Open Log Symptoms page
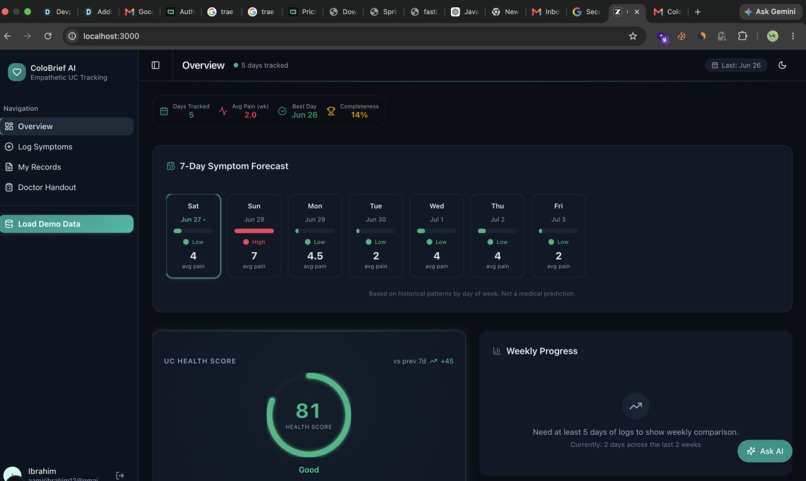The image size is (806, 481). tap(67, 147)
